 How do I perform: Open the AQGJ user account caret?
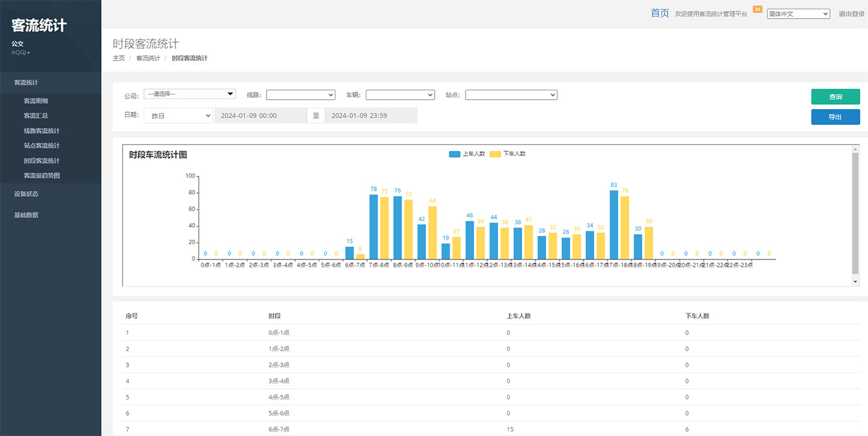click(29, 53)
